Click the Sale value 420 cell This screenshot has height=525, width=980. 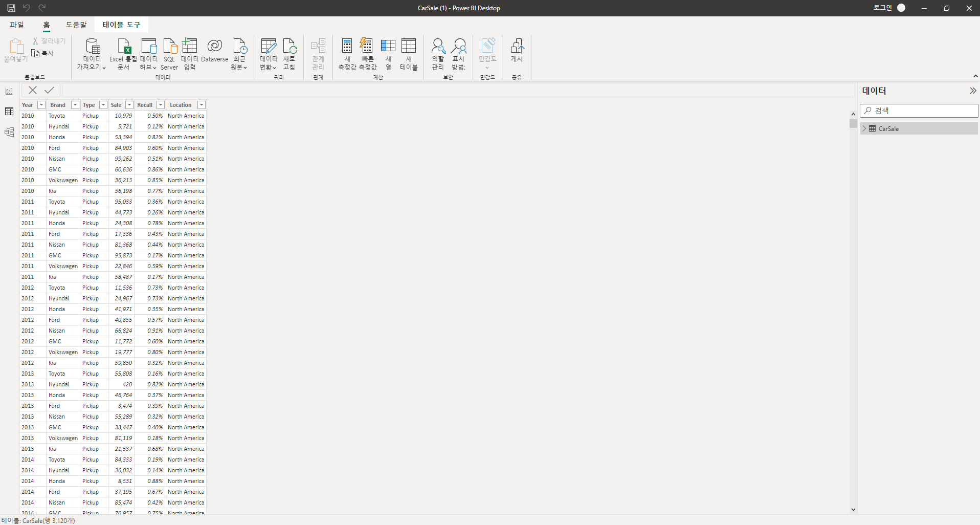pyautogui.click(x=122, y=384)
